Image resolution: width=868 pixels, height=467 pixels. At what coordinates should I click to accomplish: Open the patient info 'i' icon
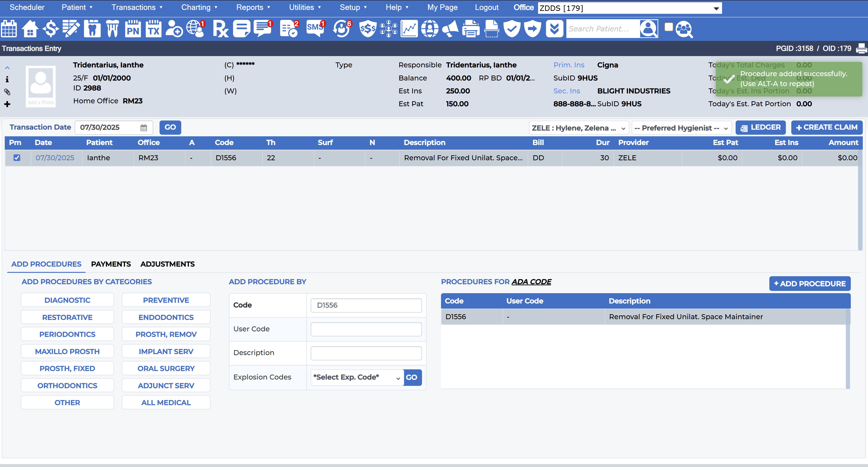(7, 80)
